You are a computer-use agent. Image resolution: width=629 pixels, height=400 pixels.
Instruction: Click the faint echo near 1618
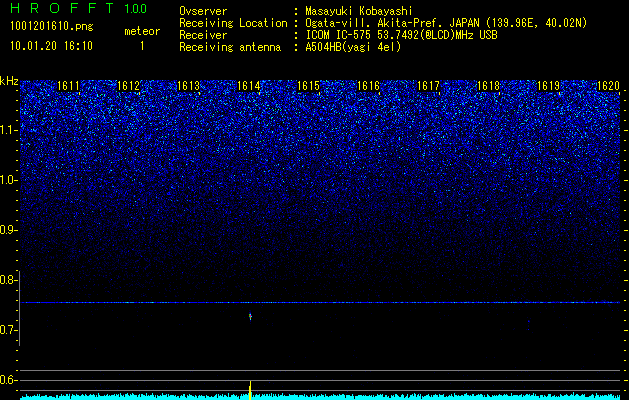point(529,325)
